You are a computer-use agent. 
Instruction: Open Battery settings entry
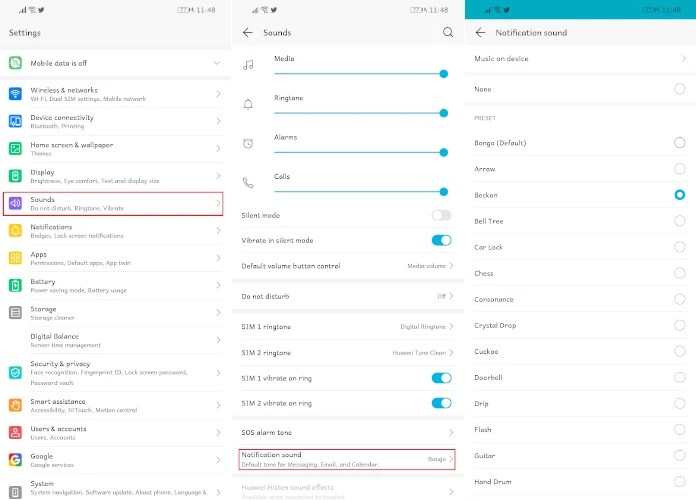click(115, 285)
